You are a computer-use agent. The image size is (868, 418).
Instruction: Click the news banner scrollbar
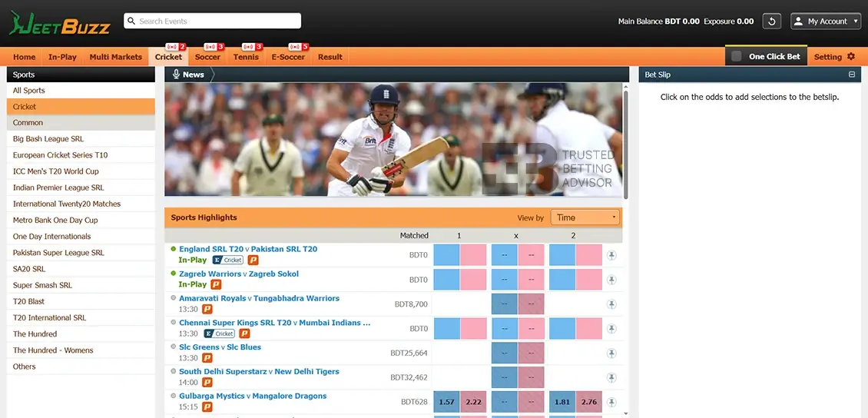tap(626, 144)
